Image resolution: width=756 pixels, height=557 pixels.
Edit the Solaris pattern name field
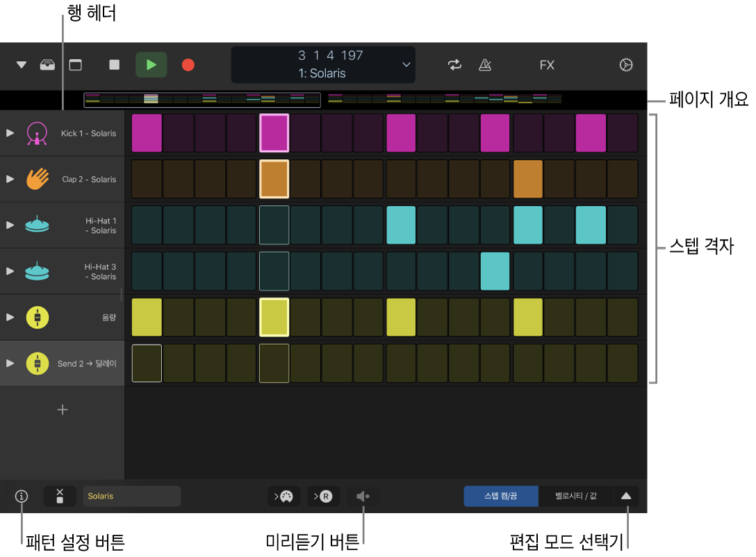pyautogui.click(x=131, y=497)
